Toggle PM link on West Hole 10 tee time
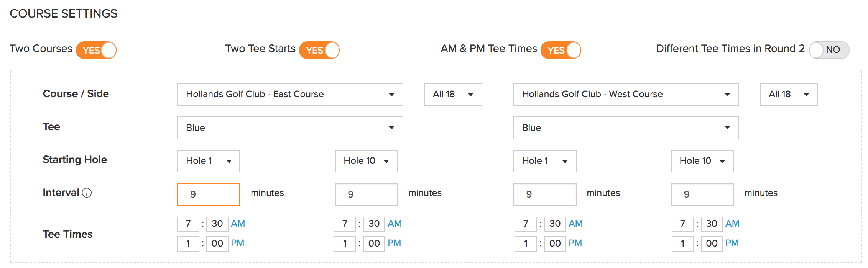 pos(732,243)
